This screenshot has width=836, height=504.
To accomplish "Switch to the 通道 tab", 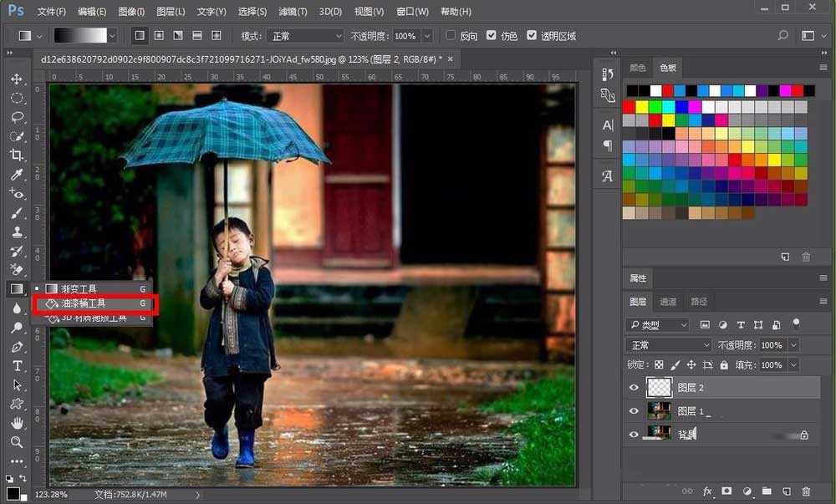I will click(x=668, y=302).
